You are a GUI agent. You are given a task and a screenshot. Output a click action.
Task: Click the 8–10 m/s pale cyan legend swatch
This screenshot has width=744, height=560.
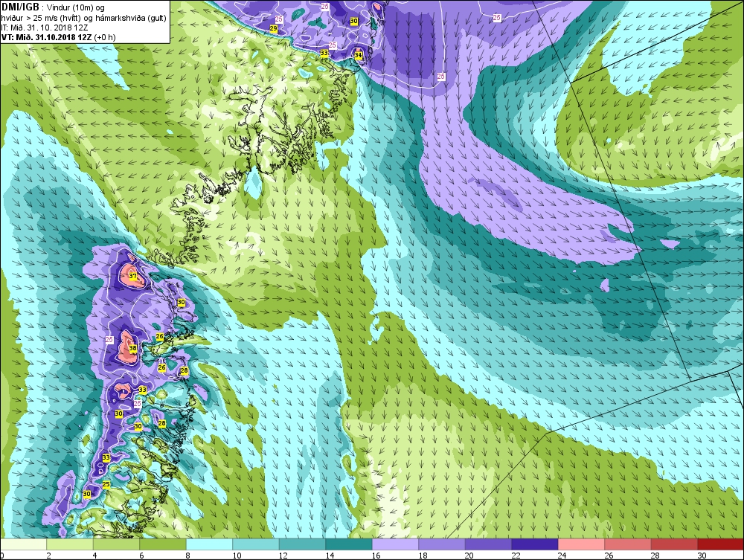pyautogui.click(x=209, y=544)
